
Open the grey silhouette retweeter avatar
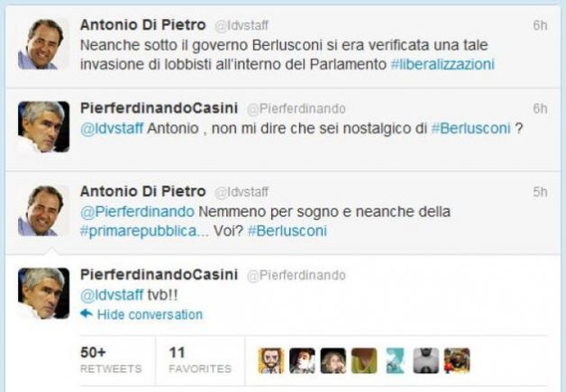(x=426, y=360)
